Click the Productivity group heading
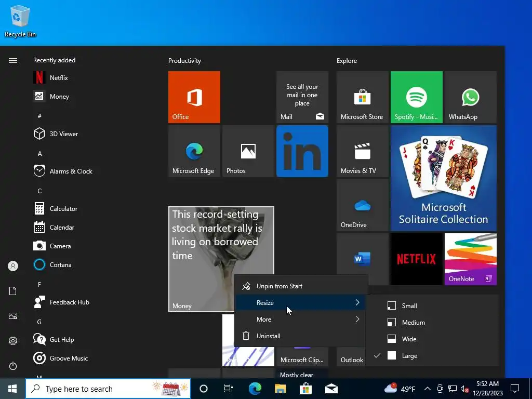This screenshot has width=532, height=399. pyautogui.click(x=184, y=61)
